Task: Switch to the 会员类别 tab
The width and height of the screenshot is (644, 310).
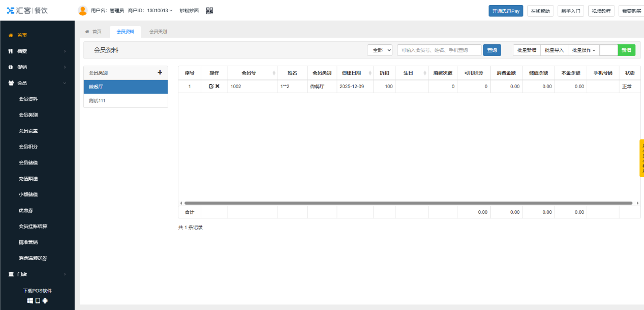Action: (x=158, y=32)
